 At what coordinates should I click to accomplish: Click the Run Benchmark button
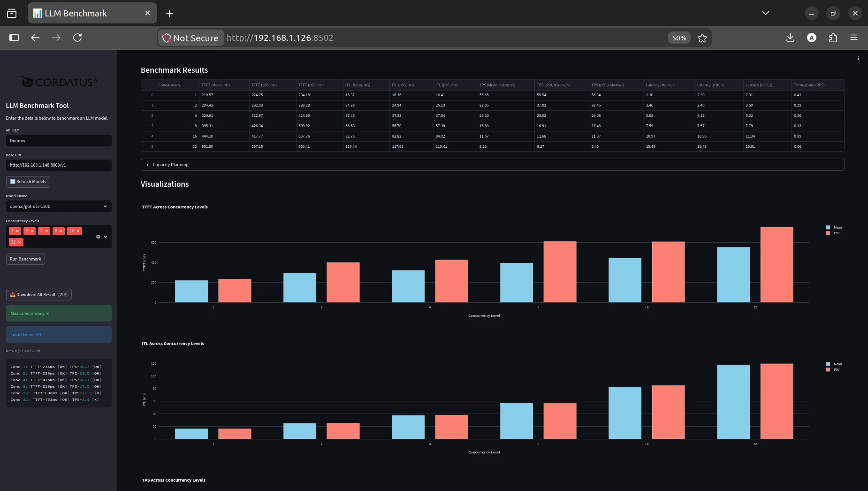[25, 259]
